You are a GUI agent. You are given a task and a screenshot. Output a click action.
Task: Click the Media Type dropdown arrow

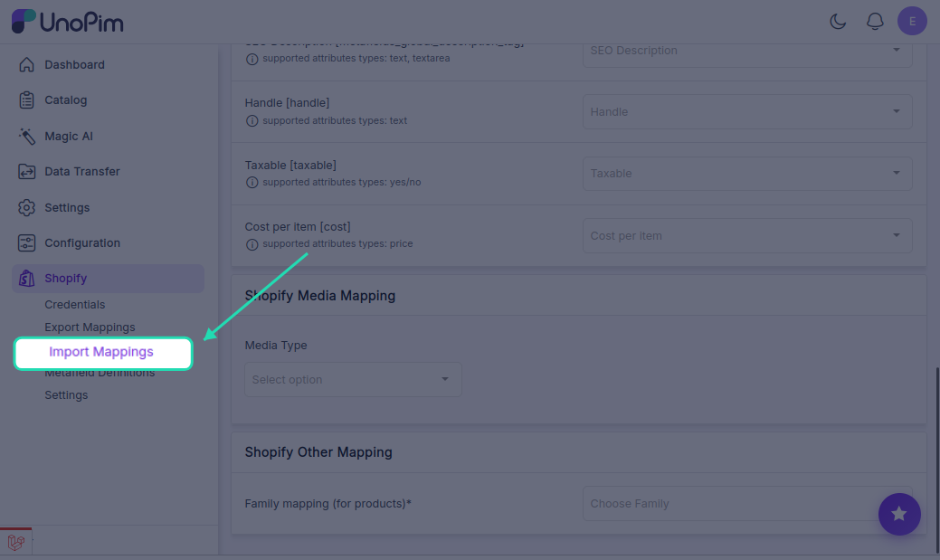445,379
